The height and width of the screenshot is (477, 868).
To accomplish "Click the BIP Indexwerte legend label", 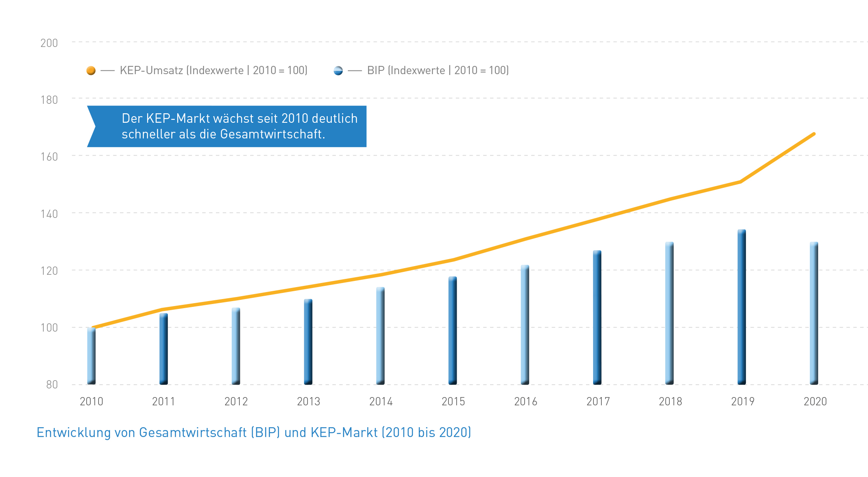I will coord(438,70).
